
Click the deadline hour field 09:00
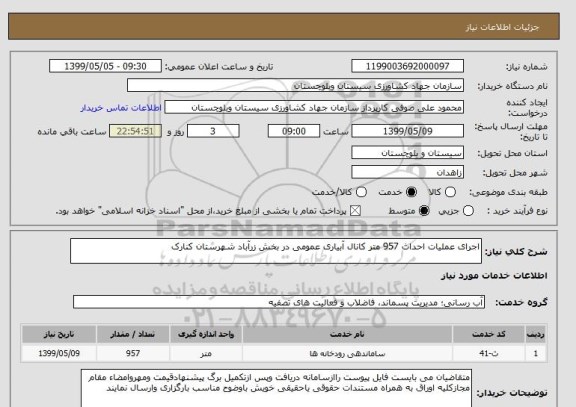point(294,131)
